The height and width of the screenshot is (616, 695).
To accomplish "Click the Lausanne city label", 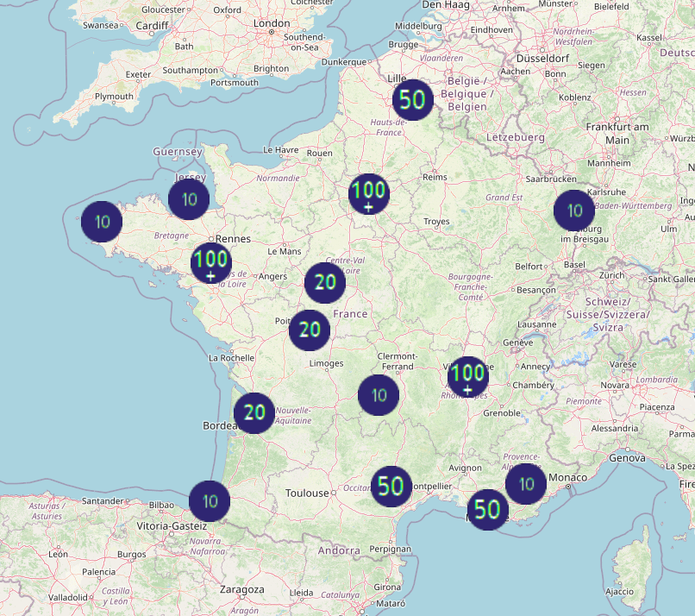I will tap(536, 324).
